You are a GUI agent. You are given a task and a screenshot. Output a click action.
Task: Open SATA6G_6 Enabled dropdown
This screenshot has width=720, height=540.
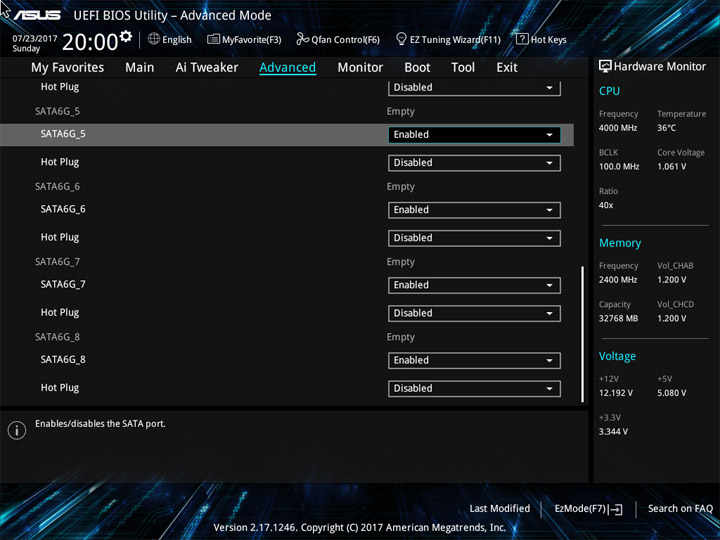(474, 210)
